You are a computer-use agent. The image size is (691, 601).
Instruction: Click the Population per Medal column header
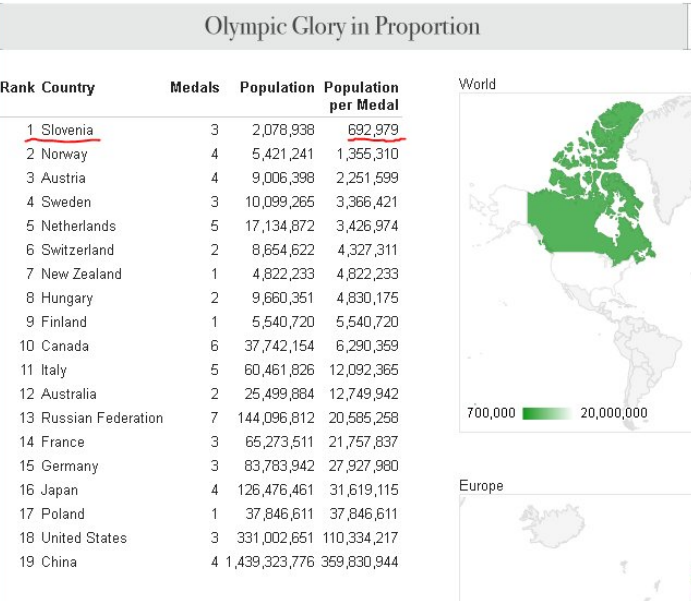pos(361,96)
